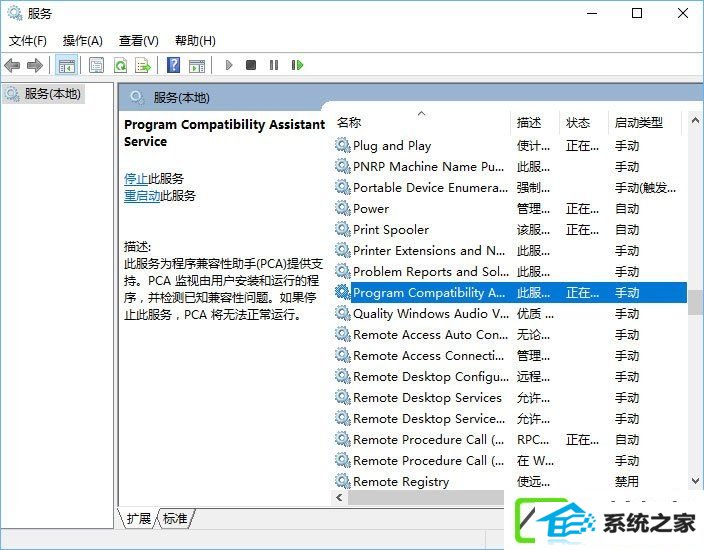Toggle the Show/Hide Action Pane icon
The width and height of the screenshot is (704, 550).
(197, 66)
